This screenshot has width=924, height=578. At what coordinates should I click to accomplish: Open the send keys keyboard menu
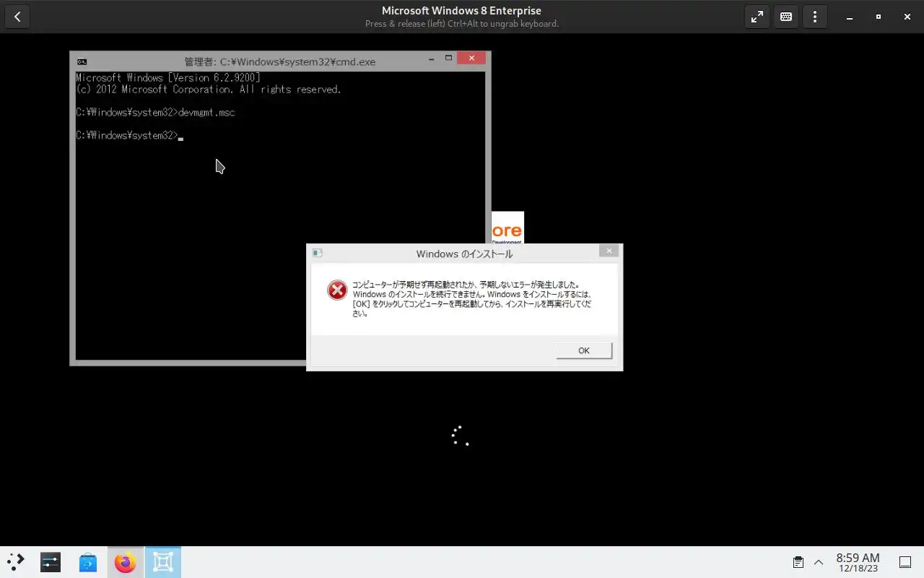pyautogui.click(x=786, y=17)
